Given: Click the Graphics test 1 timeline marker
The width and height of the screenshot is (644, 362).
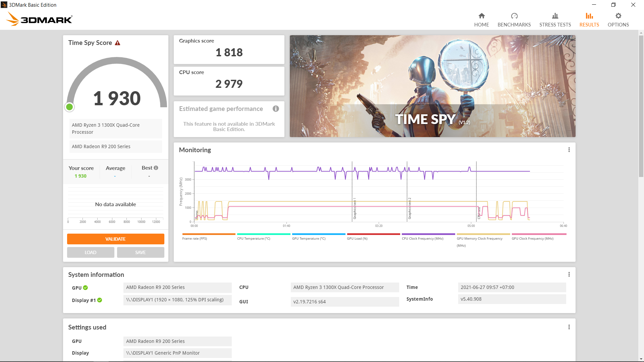Looking at the screenshot, I should pos(355,208).
